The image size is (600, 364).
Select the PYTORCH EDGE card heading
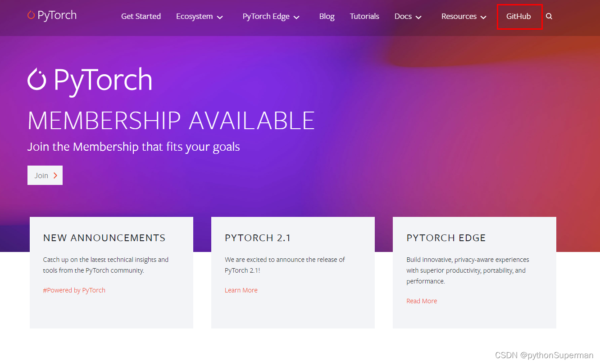446,238
